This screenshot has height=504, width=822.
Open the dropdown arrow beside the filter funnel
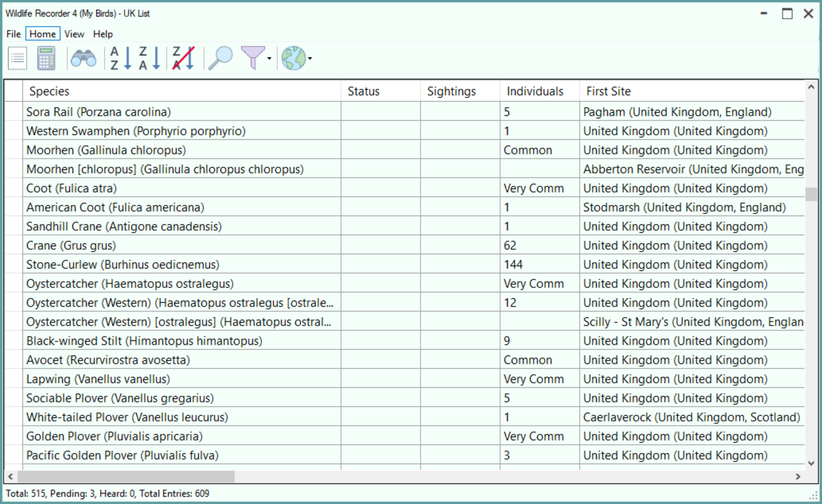point(269,58)
